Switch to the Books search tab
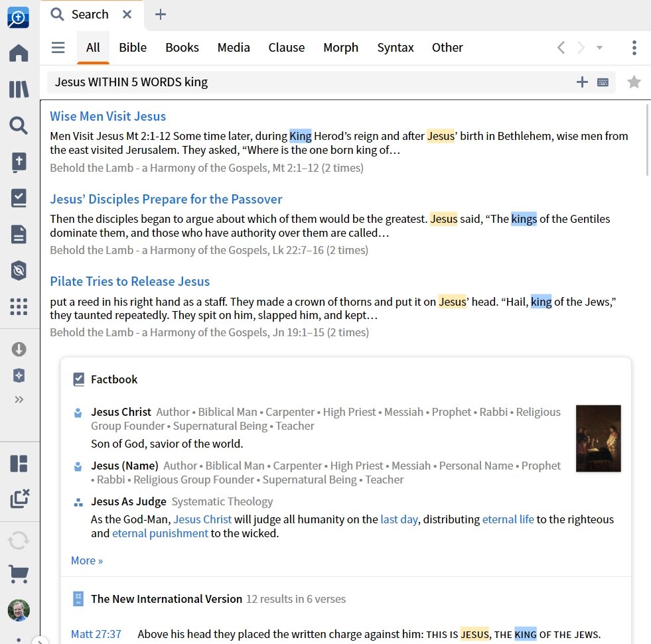The image size is (651, 644). pyautogui.click(x=182, y=47)
